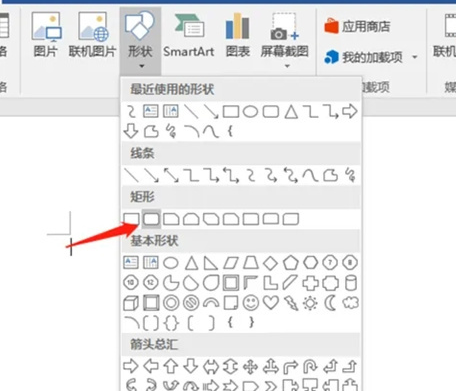This screenshot has width=456, height=391.
Task: Select the cloud shape
Action: [351, 303]
